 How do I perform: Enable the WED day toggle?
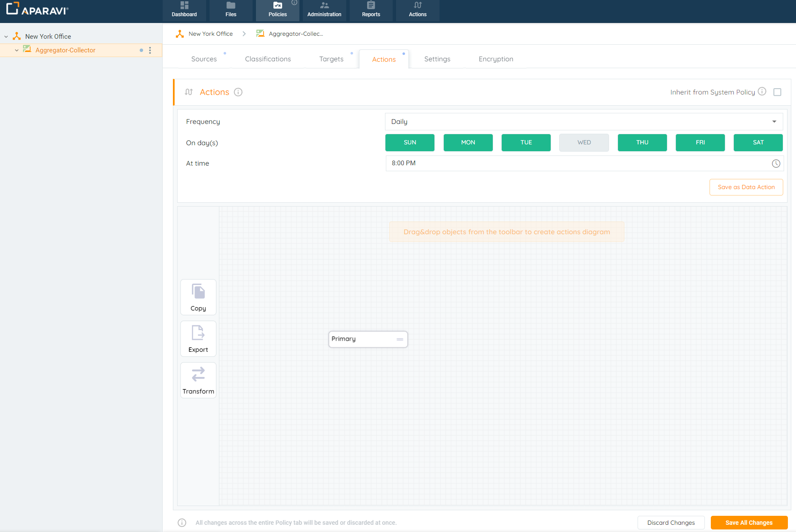pos(583,143)
